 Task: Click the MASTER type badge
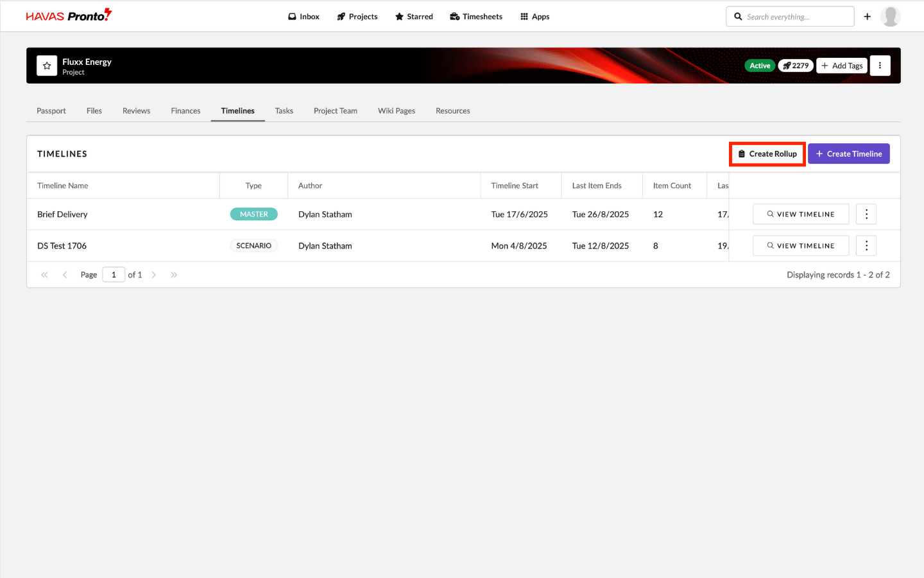[254, 215]
